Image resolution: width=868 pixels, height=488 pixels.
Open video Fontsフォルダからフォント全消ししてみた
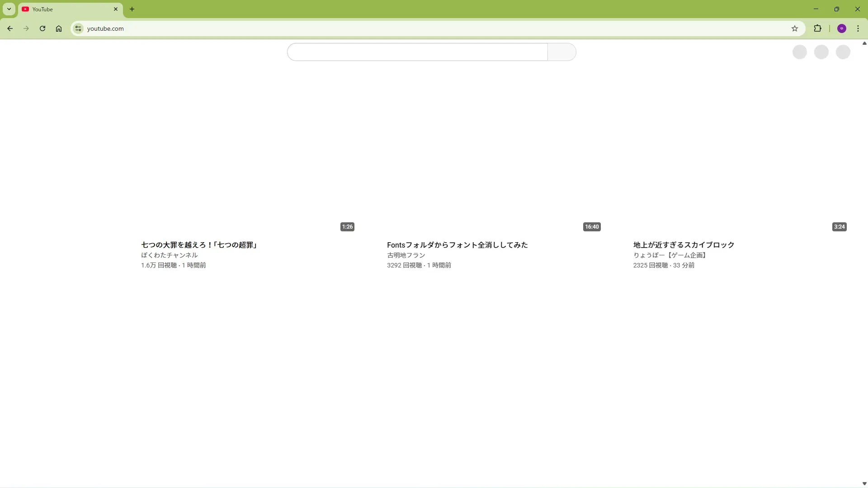[457, 245]
